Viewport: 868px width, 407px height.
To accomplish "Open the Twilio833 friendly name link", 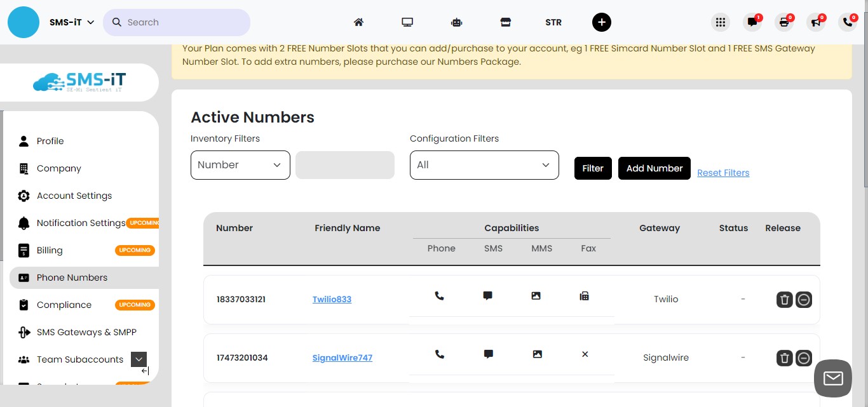I will [332, 299].
